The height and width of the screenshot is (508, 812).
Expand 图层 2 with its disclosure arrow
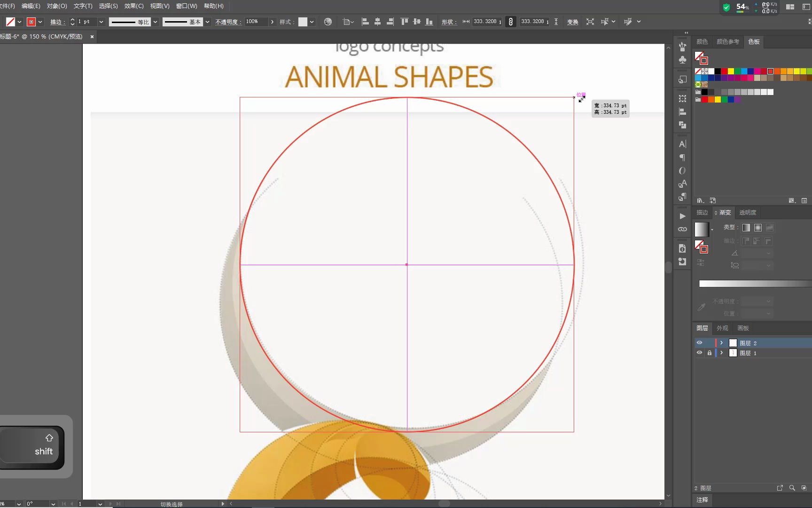[722, 343]
